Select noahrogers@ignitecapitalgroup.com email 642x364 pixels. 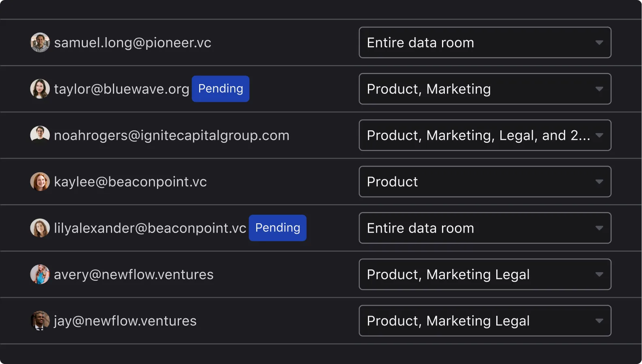(172, 135)
